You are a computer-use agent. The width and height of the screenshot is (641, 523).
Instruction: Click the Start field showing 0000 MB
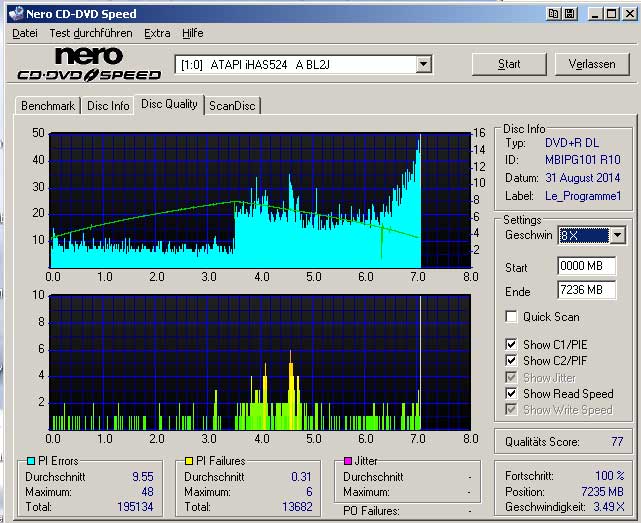[x=587, y=266]
